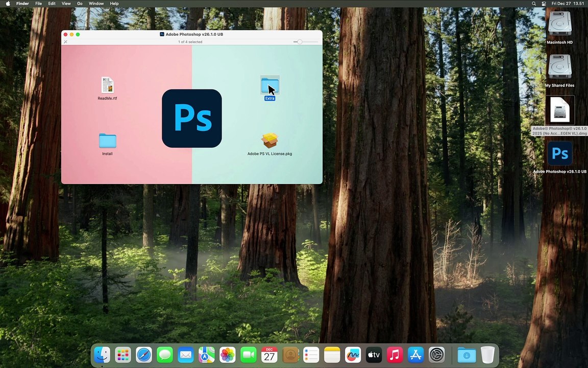This screenshot has height=368, width=588.
Task: Open FaceTime from the Dock
Action: point(248,355)
